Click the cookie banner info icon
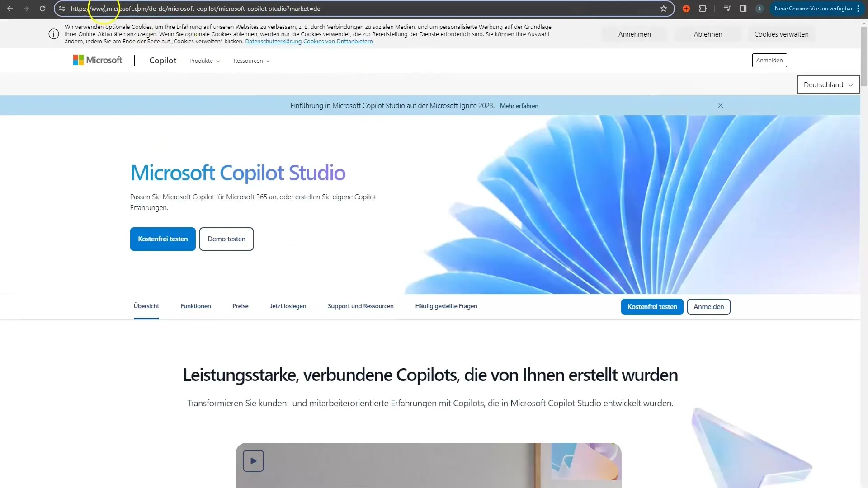Viewport: 868px width, 488px height. 54,34
